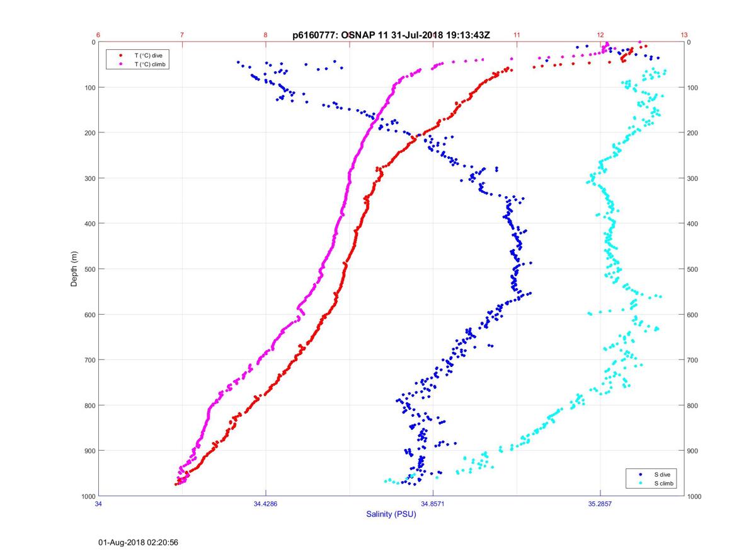This screenshot has height=558, width=756.
Task: Click "1000" on the right depth axis
Action: point(695,496)
